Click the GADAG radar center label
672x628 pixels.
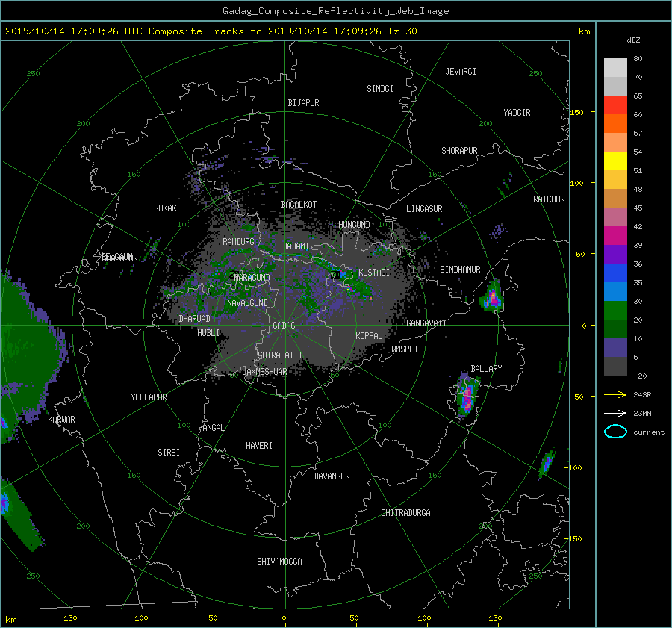click(x=284, y=326)
